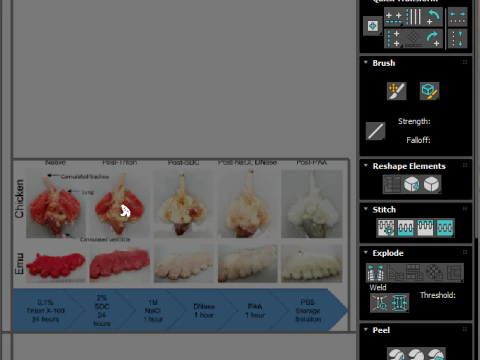Align selection vertically to pivot
The image size is (480, 360).
pos(394,39)
